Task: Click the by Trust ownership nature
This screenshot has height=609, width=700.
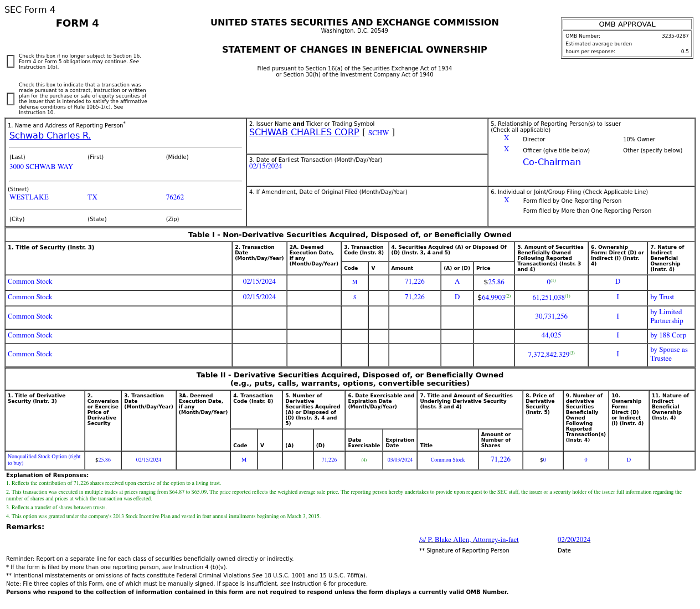Action: 662,297
